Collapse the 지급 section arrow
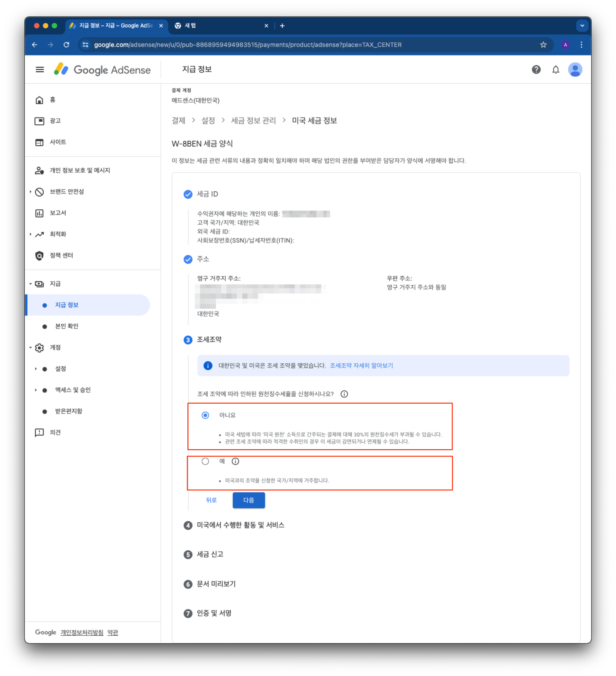Image resolution: width=616 pixels, height=676 pixels. point(30,284)
